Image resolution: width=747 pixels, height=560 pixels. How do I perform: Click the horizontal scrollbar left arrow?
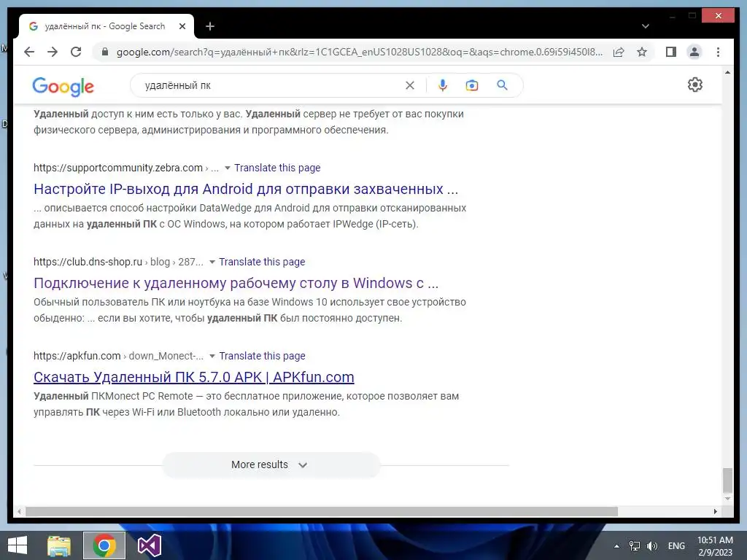point(19,511)
